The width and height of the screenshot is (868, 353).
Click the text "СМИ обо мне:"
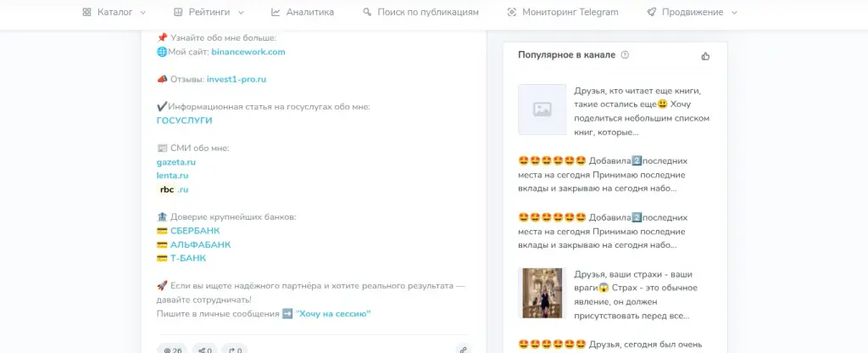tap(200, 148)
